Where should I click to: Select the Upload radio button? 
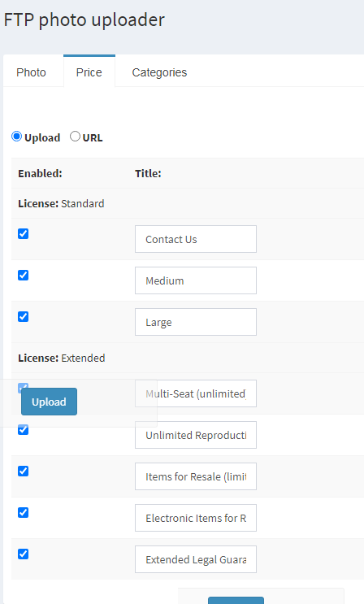(16, 137)
